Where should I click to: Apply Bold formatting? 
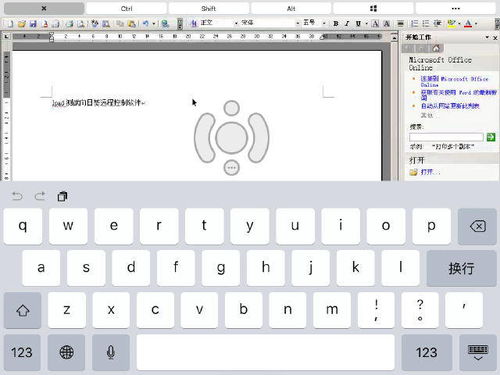[336, 24]
